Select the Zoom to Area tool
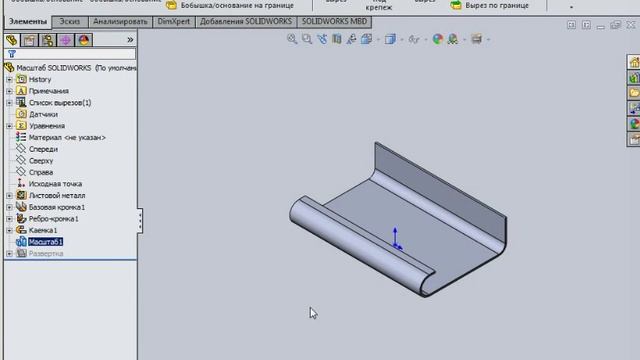The height and width of the screenshot is (360, 640). point(307,39)
